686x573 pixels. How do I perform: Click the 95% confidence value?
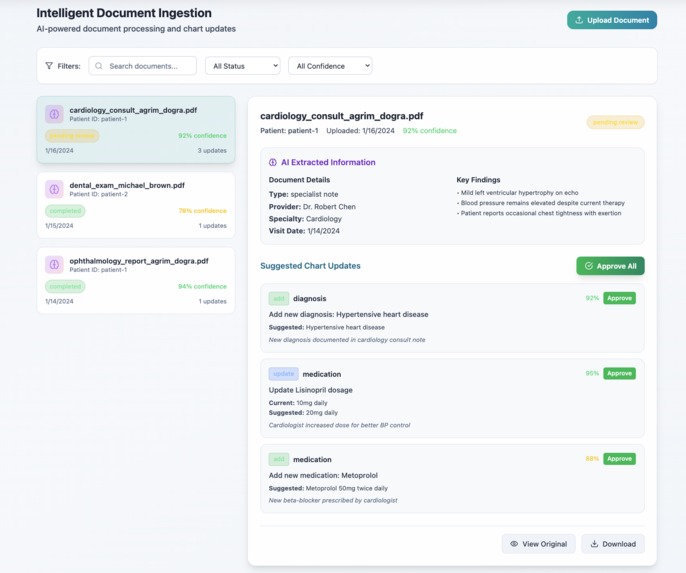pyautogui.click(x=592, y=373)
